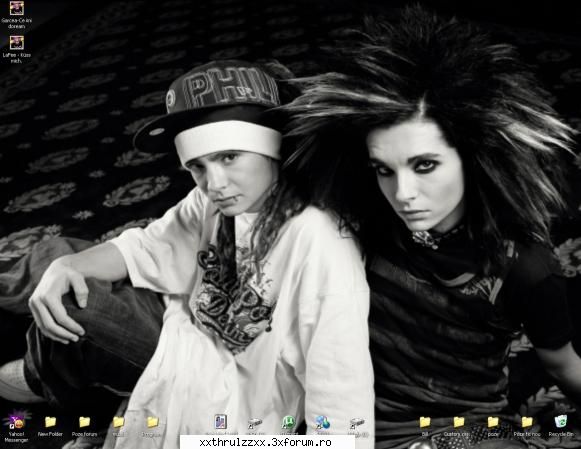Select the topmost media file icon labeled 'dorean'

16,8
